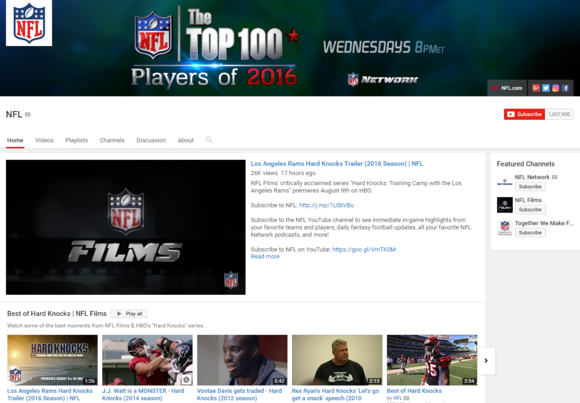Click the channel search magnifier icon

(209, 140)
